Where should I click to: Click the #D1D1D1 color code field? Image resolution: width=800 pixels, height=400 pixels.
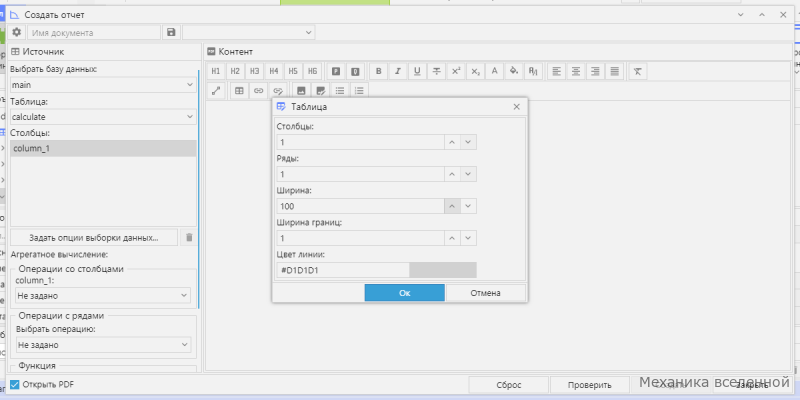(342, 270)
